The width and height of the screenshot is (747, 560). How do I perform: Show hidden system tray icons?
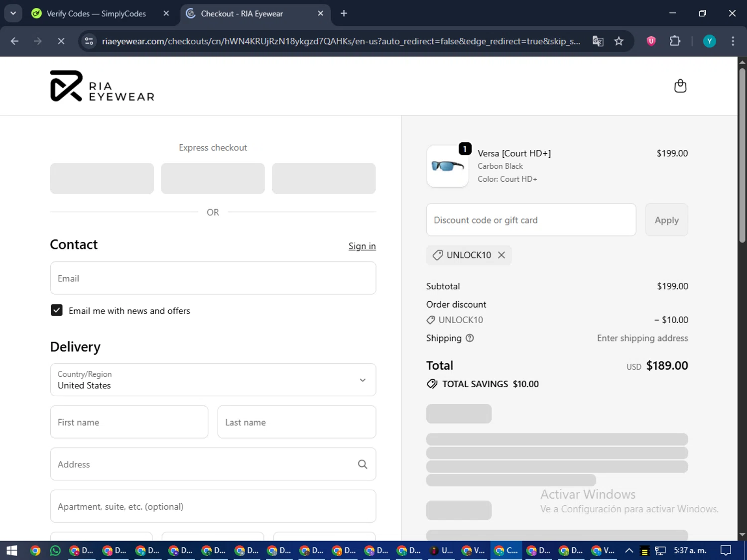click(629, 550)
